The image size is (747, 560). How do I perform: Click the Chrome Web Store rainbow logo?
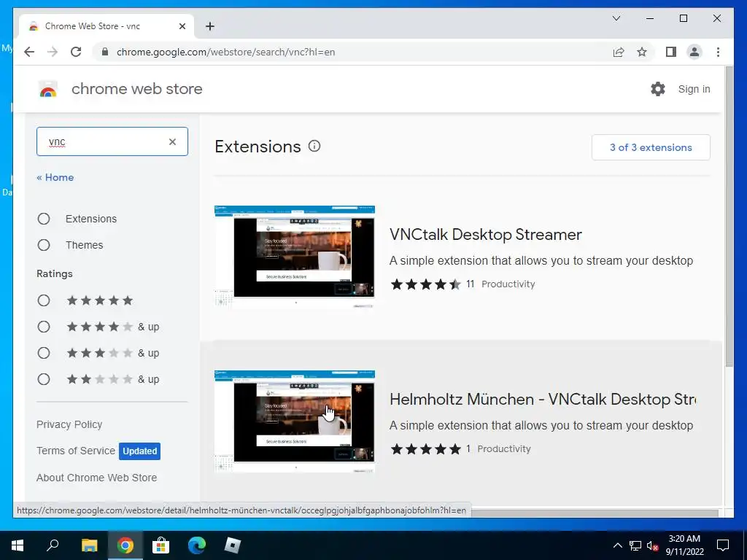[x=47, y=89]
